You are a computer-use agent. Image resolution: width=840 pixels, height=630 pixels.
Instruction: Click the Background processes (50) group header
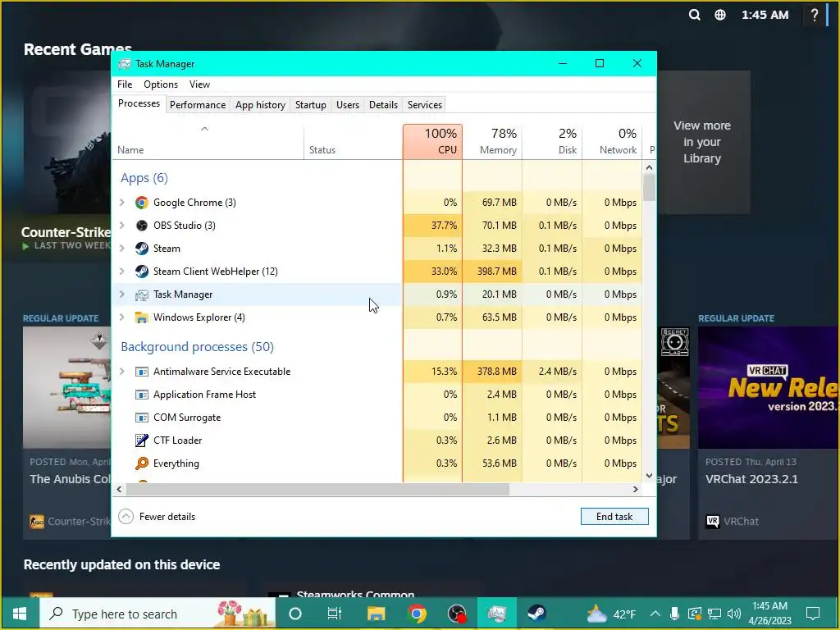point(197,347)
